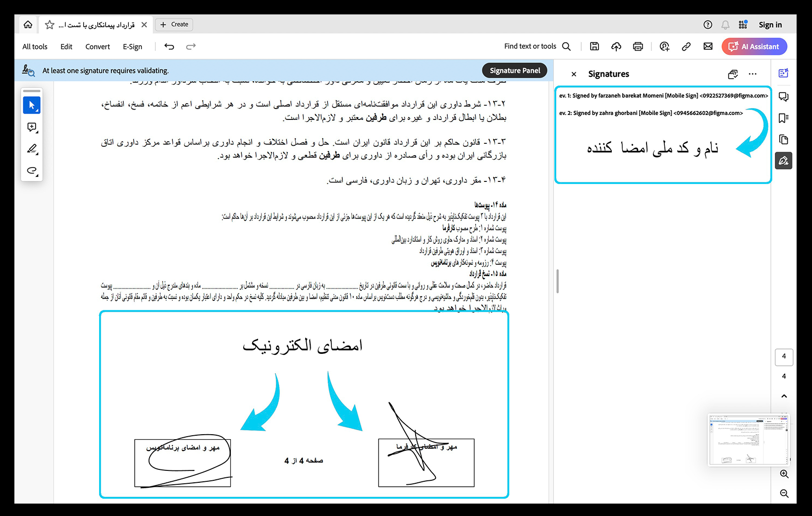Open the apps grid icon
This screenshot has height=516, width=812.
click(x=743, y=25)
